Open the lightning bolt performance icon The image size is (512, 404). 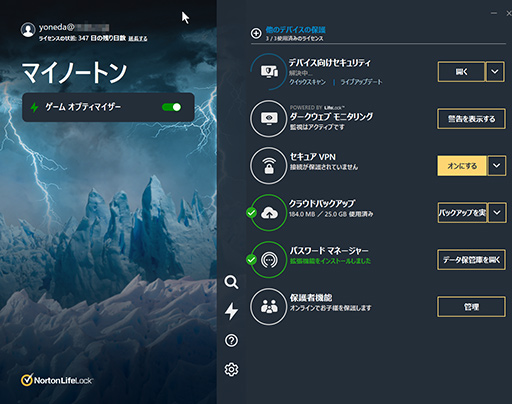(x=231, y=311)
